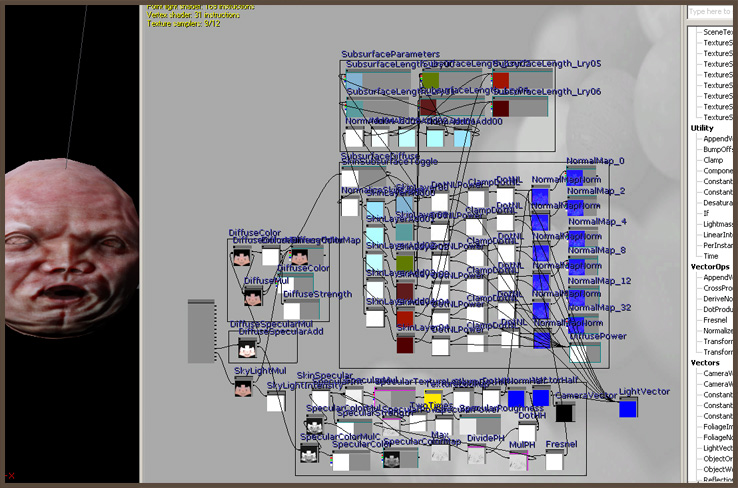Click the Vectors category header
This screenshot has height=488, width=738.
[707, 362]
